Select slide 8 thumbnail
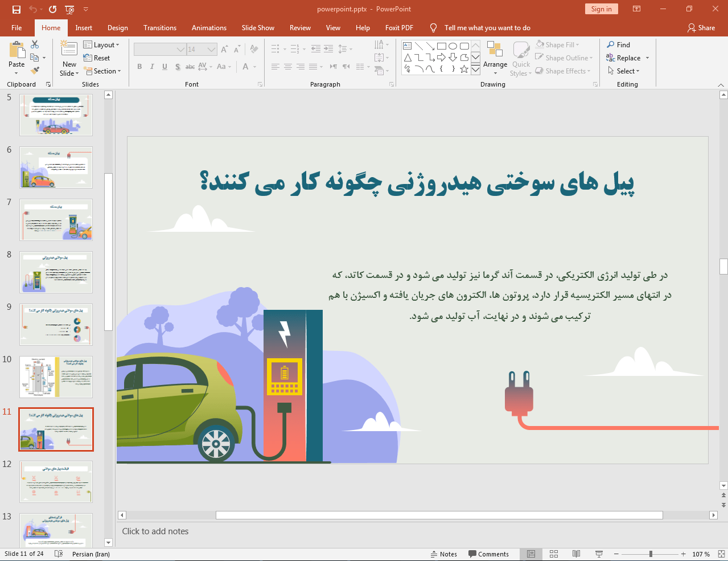Viewport: 728px width, 561px height. (x=56, y=272)
